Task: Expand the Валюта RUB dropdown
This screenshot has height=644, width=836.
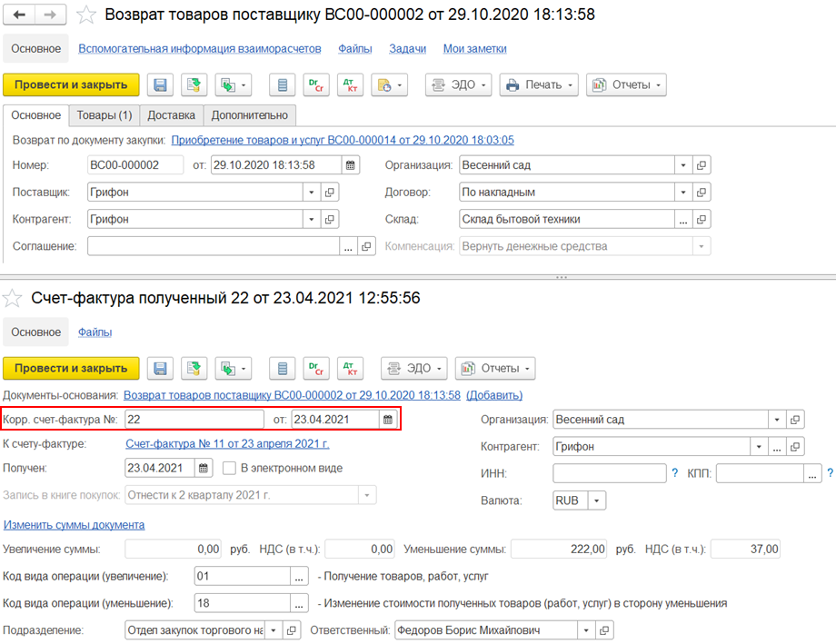Action: pyautogui.click(x=597, y=500)
